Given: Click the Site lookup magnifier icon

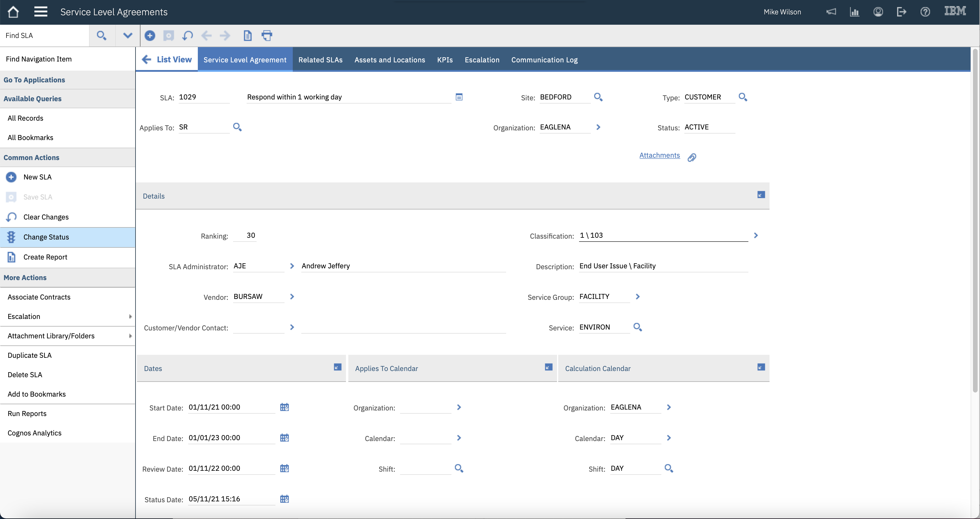Looking at the screenshot, I should click(598, 97).
